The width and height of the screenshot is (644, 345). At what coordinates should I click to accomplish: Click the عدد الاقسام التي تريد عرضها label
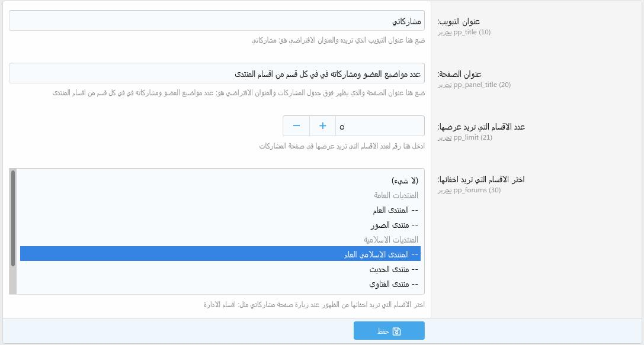[x=480, y=127]
